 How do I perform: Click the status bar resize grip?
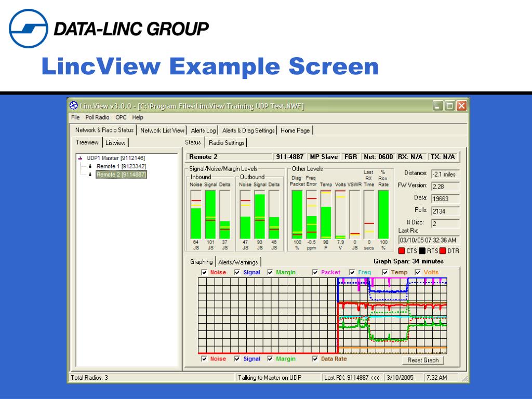[464, 378]
